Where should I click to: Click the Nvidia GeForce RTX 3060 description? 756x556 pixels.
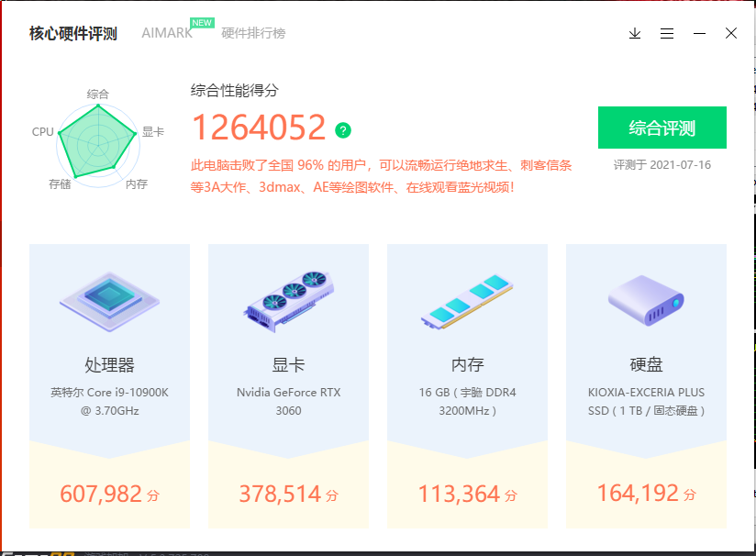click(288, 401)
